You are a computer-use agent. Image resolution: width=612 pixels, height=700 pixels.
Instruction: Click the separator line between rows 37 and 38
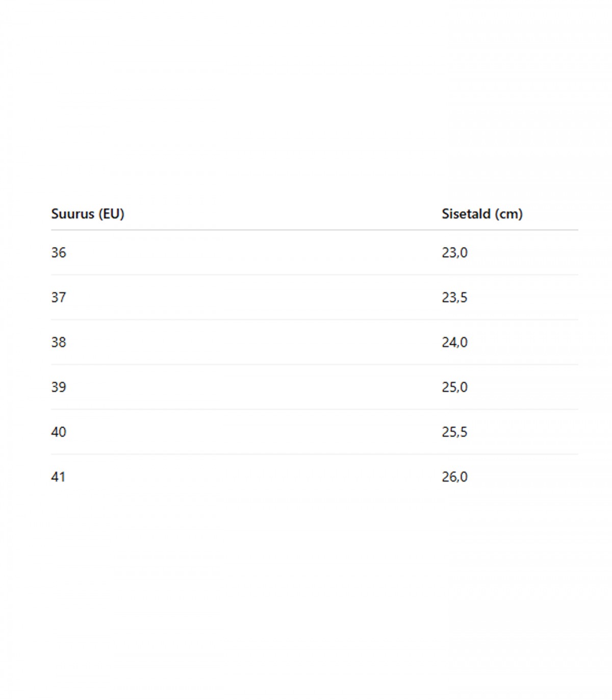tap(314, 319)
